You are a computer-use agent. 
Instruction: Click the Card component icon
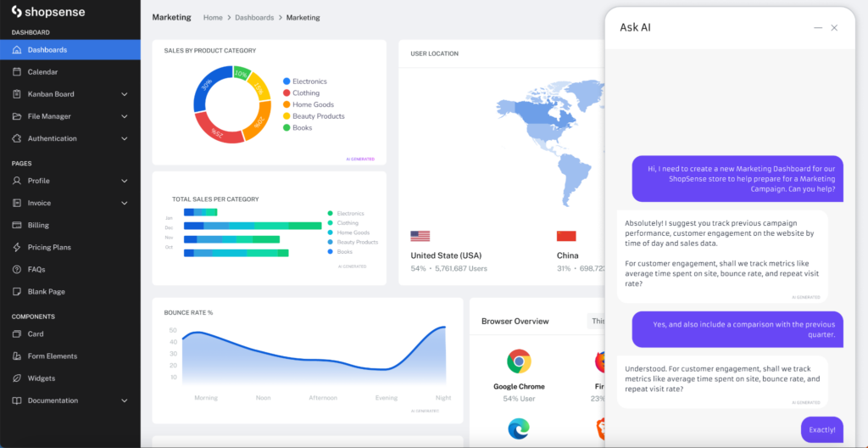tap(17, 334)
